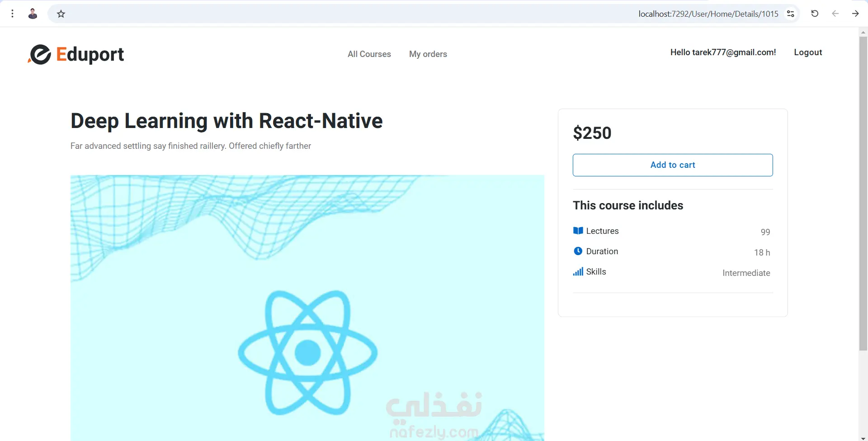868x441 pixels.
Task: Click the Eduport logo
Action: 75,54
